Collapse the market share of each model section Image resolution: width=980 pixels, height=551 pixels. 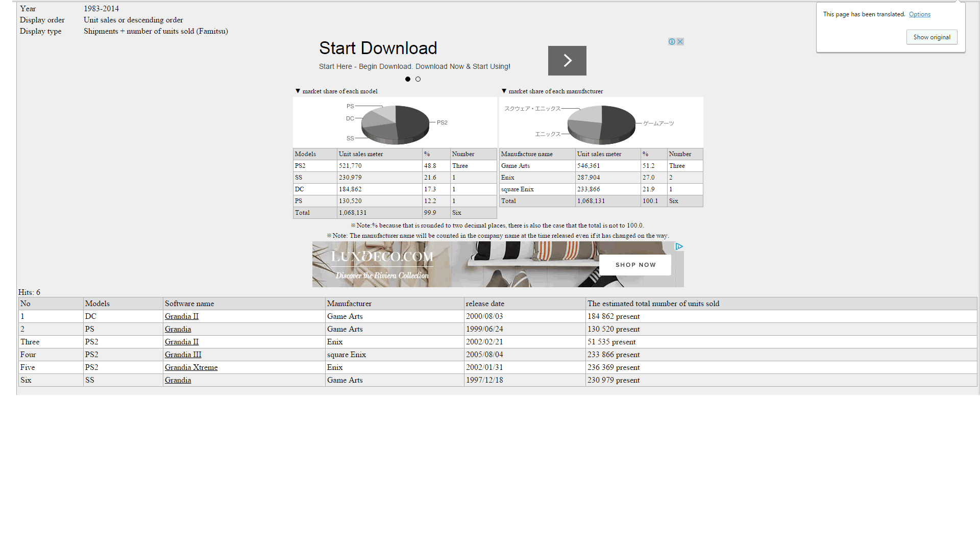point(298,91)
